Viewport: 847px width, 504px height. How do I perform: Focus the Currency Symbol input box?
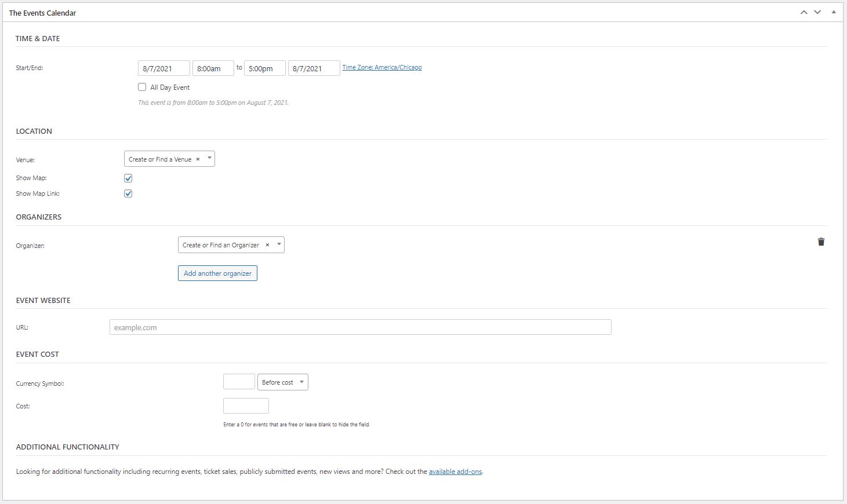click(x=239, y=382)
